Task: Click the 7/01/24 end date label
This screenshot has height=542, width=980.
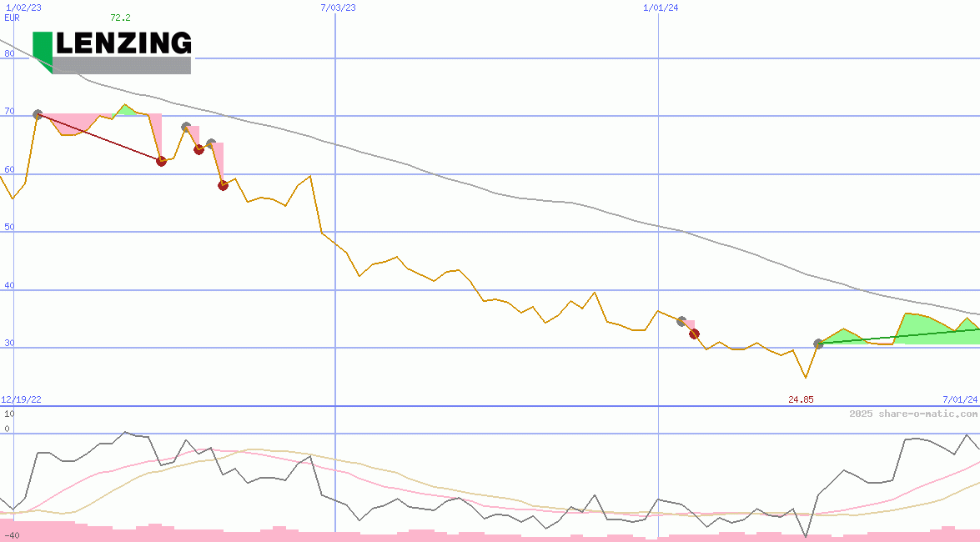Action: [959, 399]
